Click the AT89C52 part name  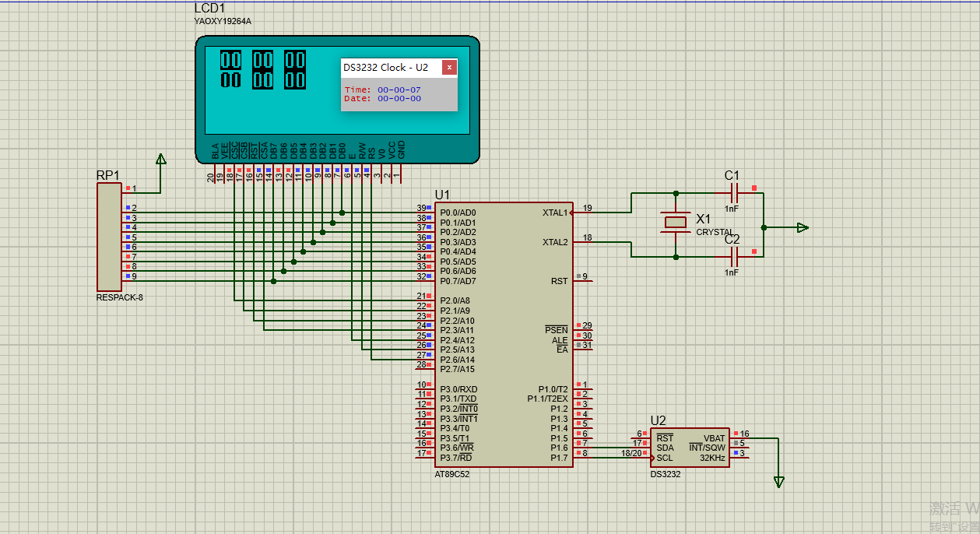(452, 474)
